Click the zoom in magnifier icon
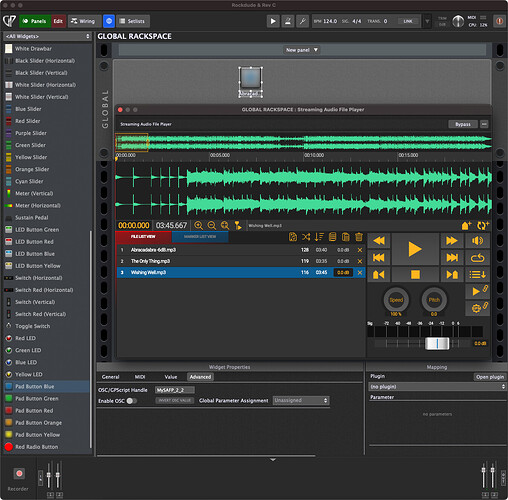The image size is (508, 500). coord(198,226)
